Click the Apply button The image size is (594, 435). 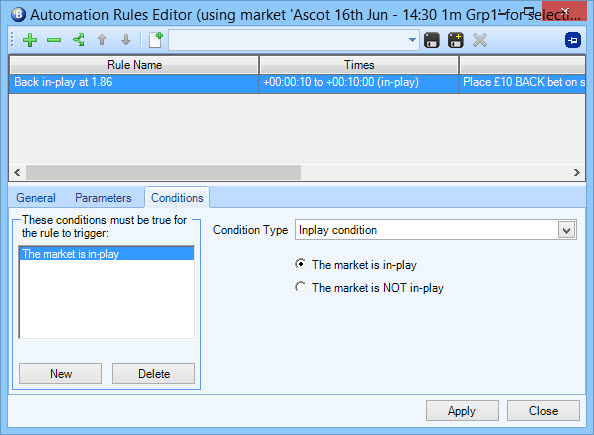click(x=462, y=410)
